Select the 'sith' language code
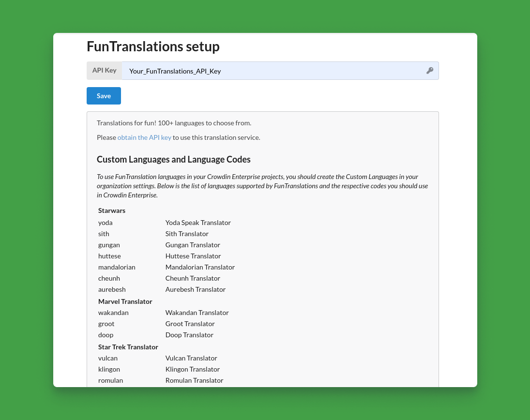This screenshot has width=530, height=420. pyautogui.click(x=104, y=234)
